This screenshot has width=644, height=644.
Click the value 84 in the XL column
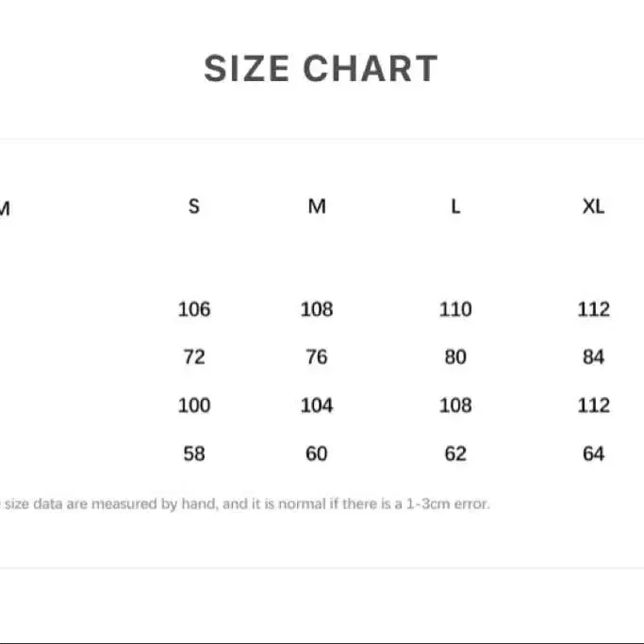tap(593, 357)
